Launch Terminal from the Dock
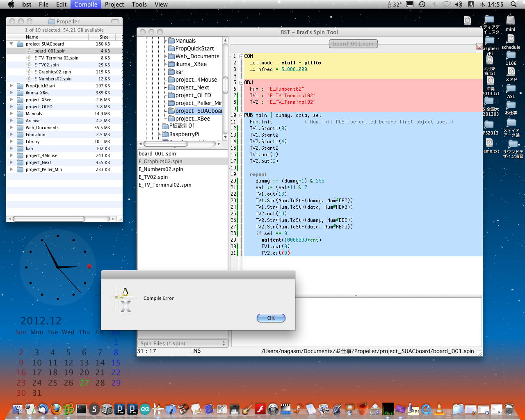Screen dimensions: 525x420 (x=82, y=409)
